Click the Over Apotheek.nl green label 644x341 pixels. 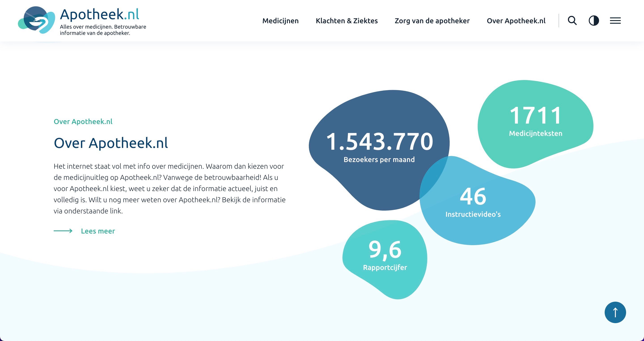pyautogui.click(x=83, y=121)
